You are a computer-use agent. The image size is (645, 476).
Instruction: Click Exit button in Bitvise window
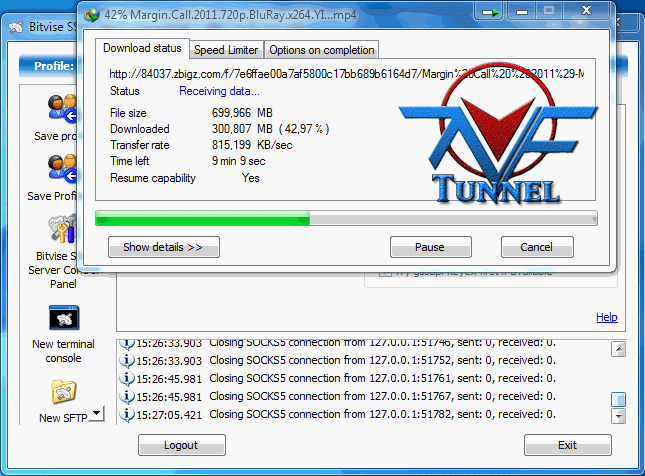coord(568,445)
